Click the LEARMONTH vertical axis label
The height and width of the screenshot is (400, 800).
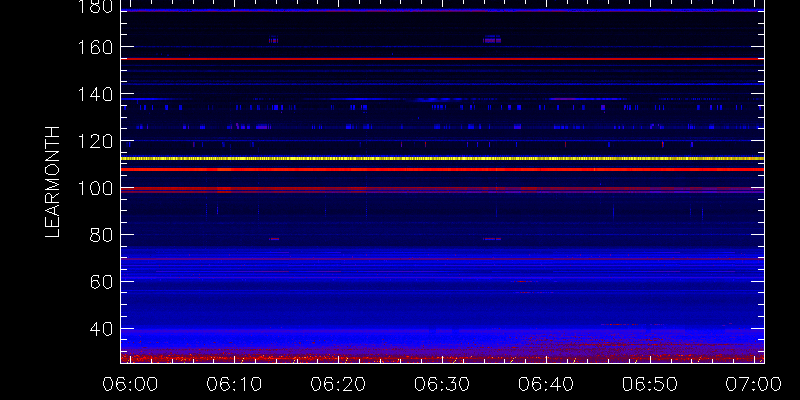click(x=53, y=182)
